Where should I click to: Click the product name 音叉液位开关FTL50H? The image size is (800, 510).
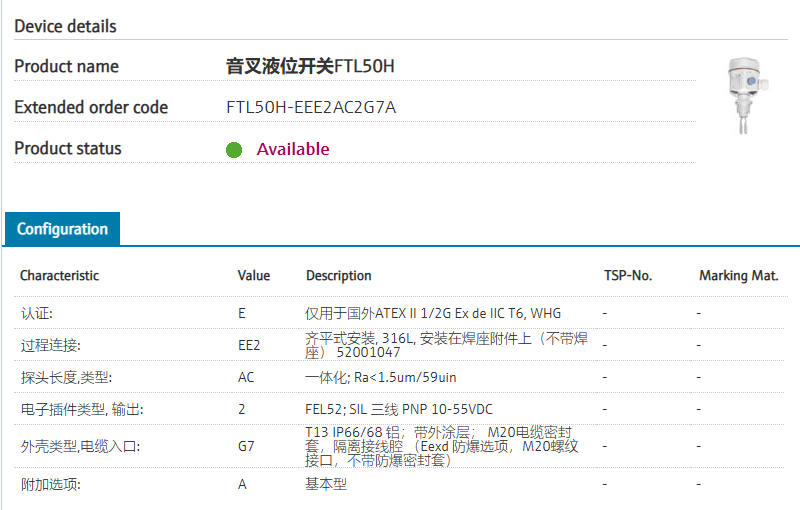click(x=311, y=67)
